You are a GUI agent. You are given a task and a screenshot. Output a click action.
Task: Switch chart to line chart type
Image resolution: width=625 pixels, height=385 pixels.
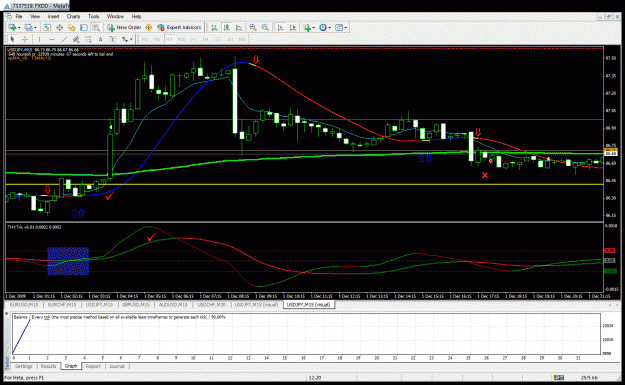(x=239, y=28)
